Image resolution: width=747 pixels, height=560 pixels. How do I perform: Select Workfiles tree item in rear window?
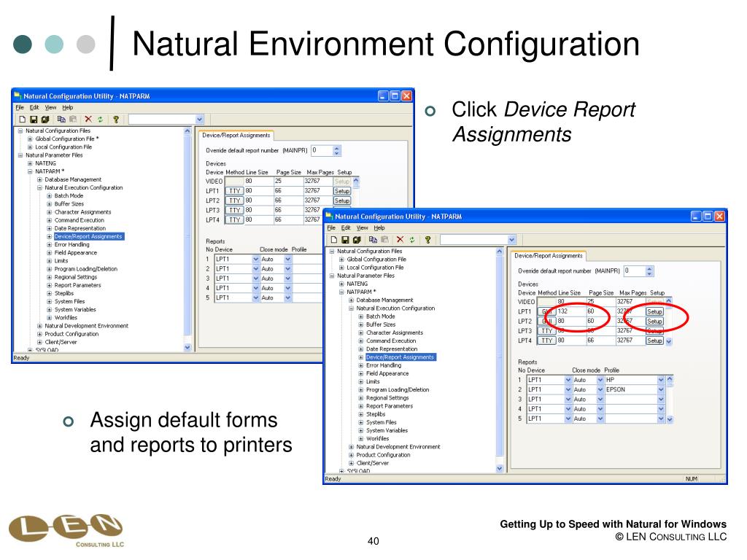(x=66, y=318)
